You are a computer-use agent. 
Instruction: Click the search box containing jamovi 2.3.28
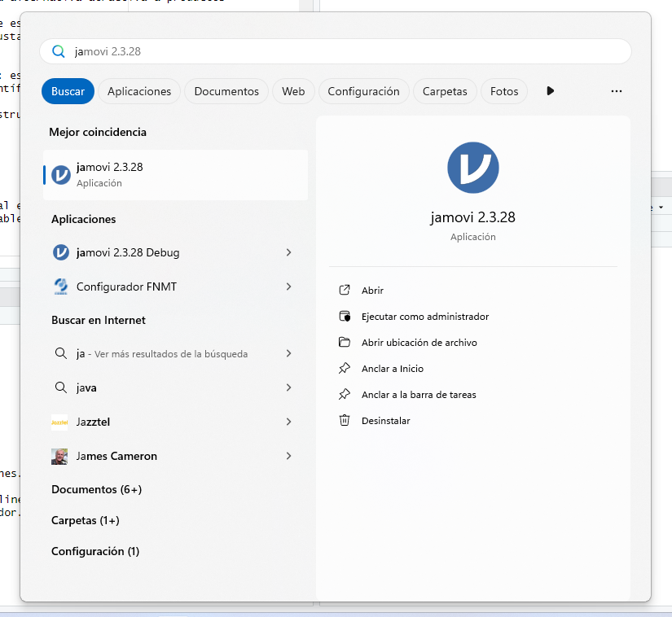click(x=335, y=51)
